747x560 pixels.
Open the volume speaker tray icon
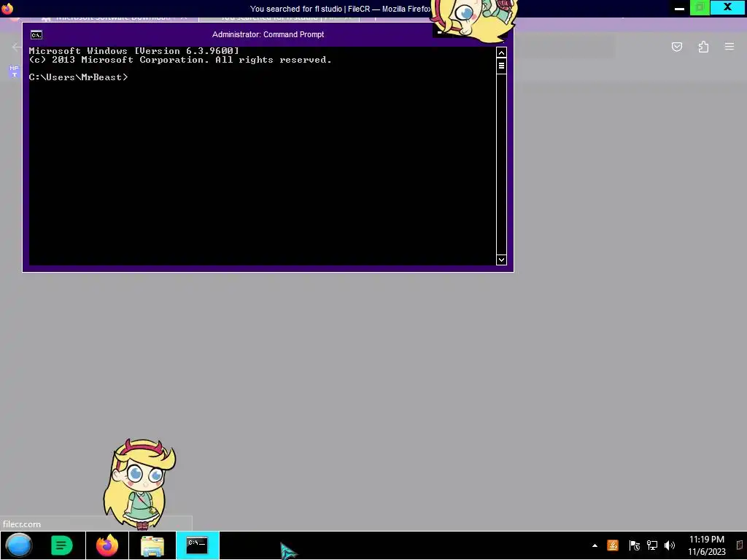pyautogui.click(x=670, y=545)
